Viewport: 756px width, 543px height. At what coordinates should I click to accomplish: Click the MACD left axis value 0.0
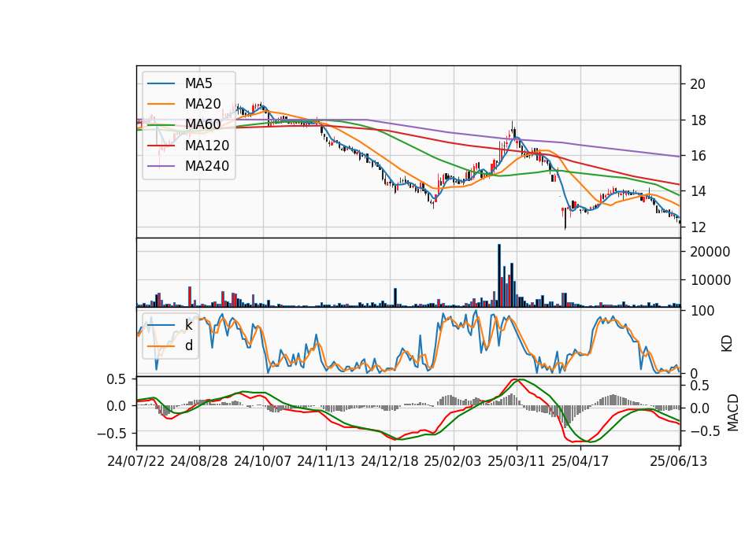117,406
